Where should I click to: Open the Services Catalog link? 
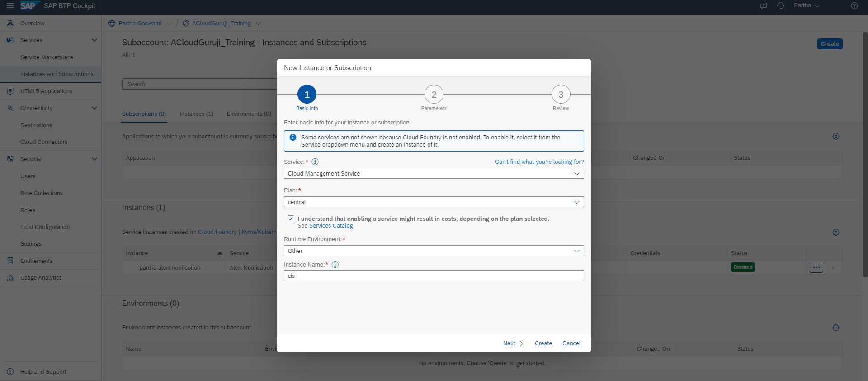point(331,226)
